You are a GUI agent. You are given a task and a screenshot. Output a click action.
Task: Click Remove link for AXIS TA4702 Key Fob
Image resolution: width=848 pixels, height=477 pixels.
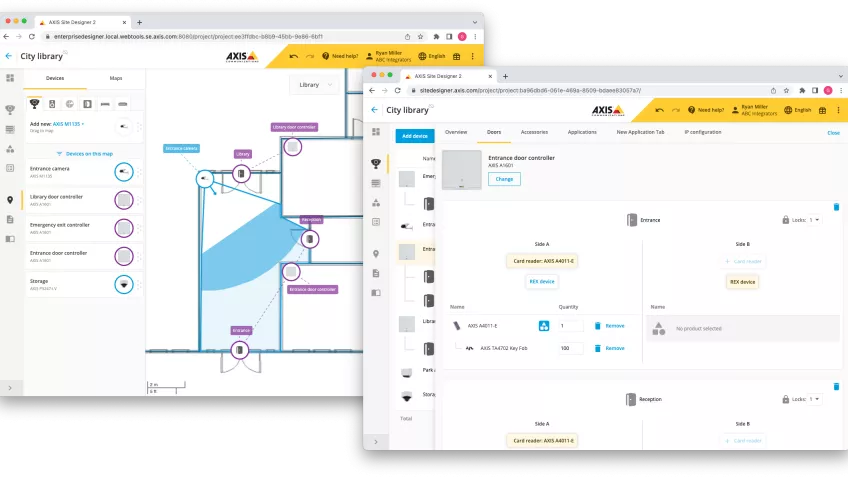click(609, 348)
